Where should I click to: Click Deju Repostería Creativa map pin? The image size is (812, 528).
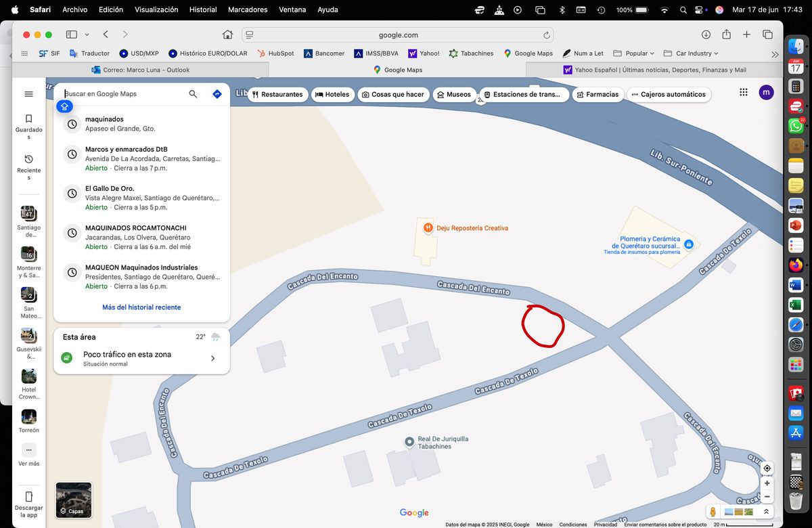428,227
